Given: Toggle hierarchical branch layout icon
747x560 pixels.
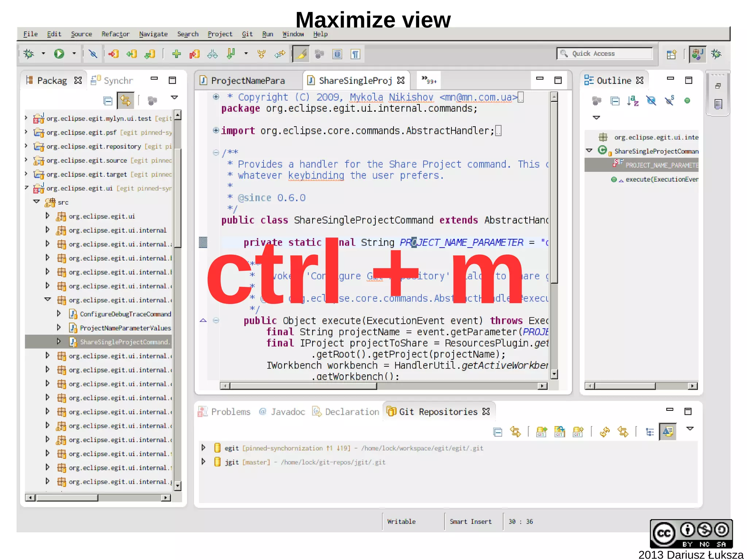Looking at the screenshot, I should pos(650,432).
